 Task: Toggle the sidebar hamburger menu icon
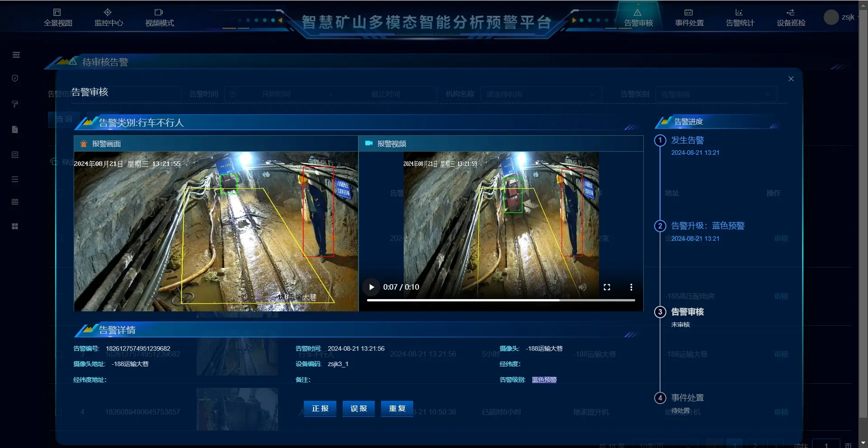click(x=16, y=55)
